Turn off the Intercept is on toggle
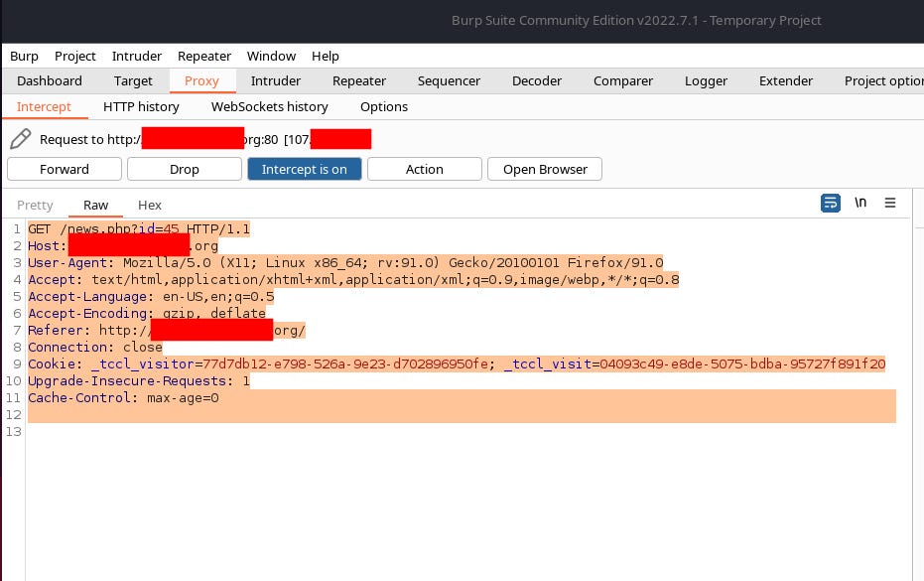 click(304, 169)
